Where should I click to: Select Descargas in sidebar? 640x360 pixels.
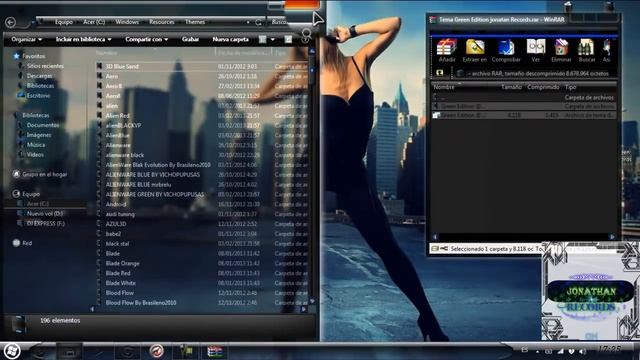pos(40,76)
